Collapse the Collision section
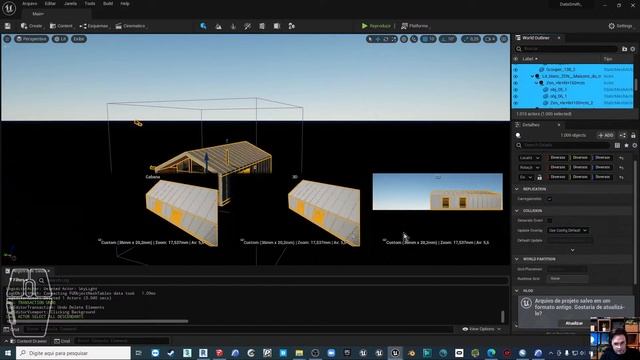The height and width of the screenshot is (360, 640). tap(517, 211)
